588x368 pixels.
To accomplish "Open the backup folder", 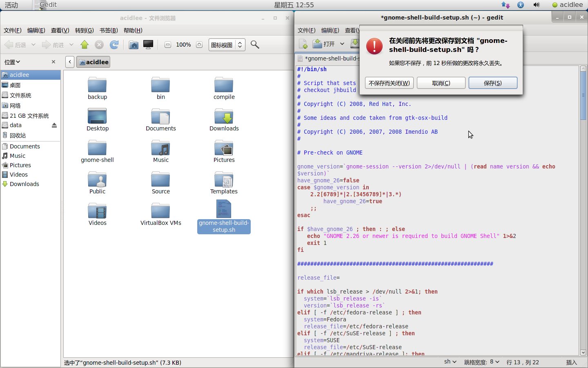I will coord(97,89).
